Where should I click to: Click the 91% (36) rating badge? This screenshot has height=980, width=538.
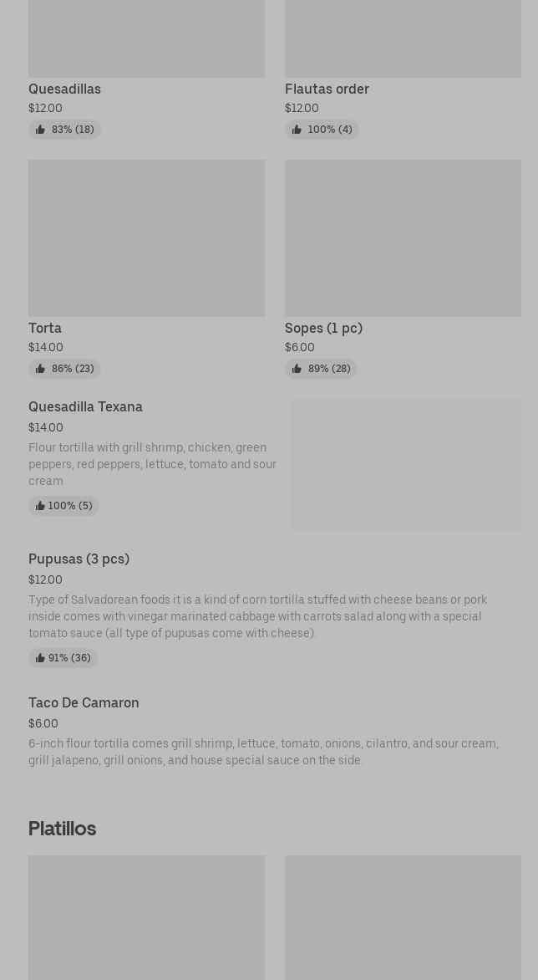pyautogui.click(x=63, y=658)
